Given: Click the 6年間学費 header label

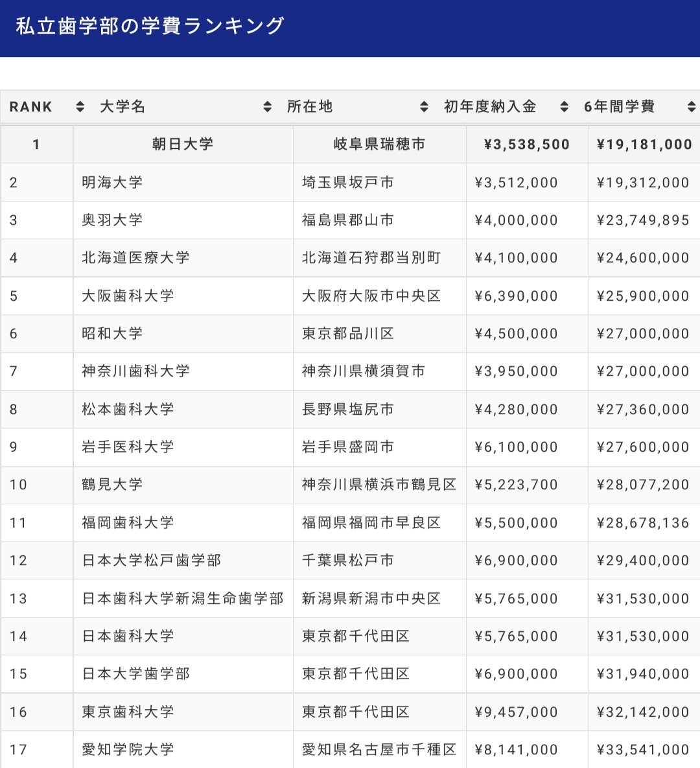Looking at the screenshot, I should pos(619,106).
